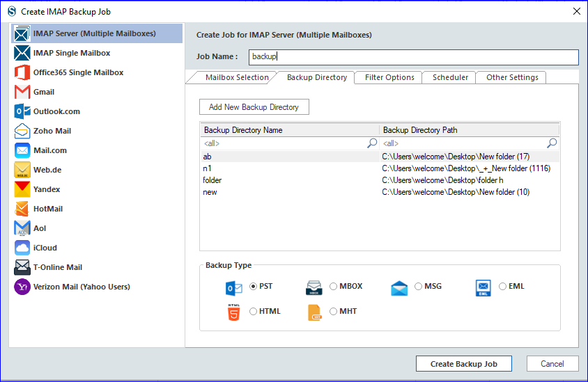Pick the Yandex icon
This screenshot has width=588, height=382.
[22, 189]
